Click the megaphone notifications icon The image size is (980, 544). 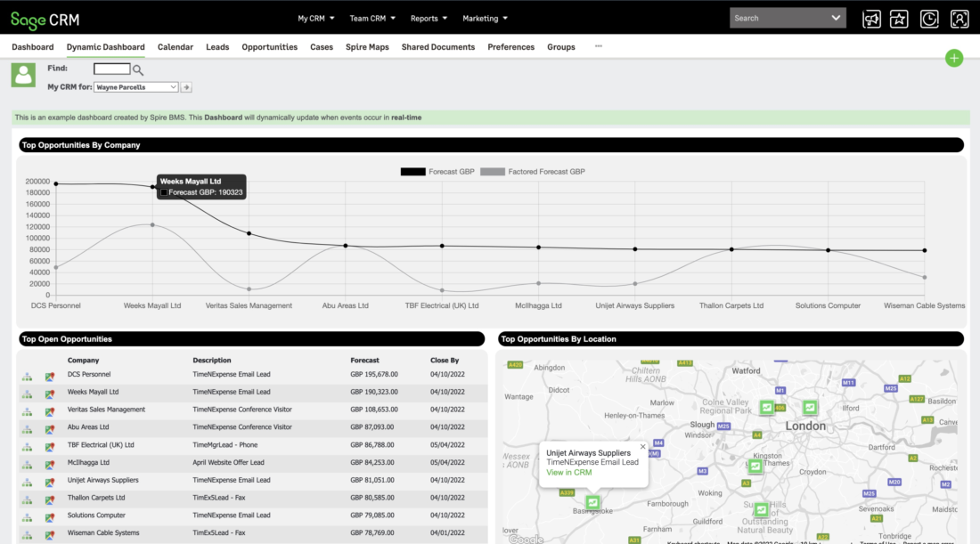tap(871, 19)
